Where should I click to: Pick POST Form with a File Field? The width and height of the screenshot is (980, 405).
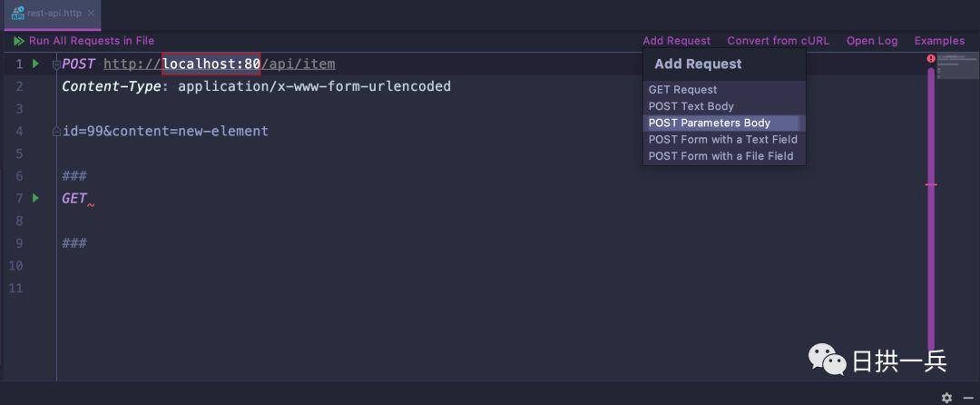pyautogui.click(x=720, y=156)
